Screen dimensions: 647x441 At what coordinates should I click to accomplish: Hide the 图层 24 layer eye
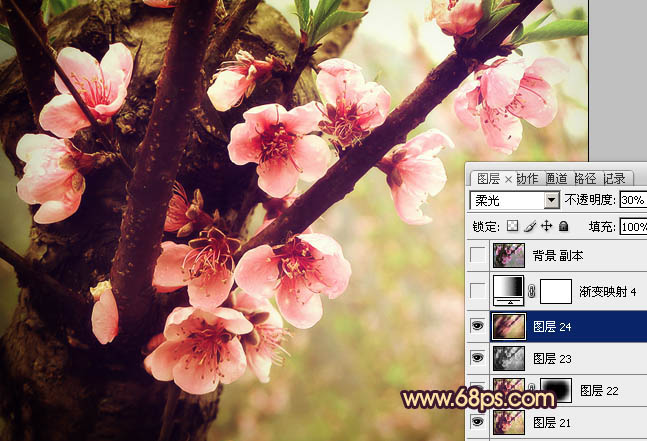point(478,325)
